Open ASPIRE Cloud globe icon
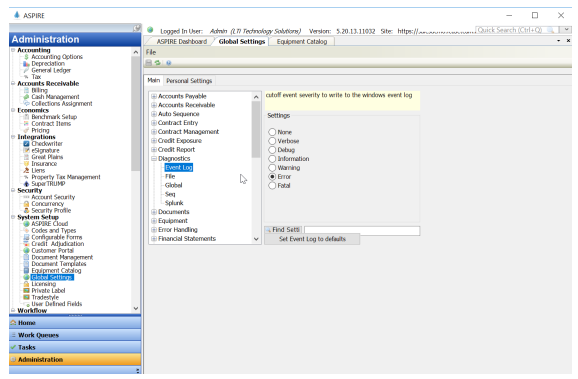 (26, 224)
